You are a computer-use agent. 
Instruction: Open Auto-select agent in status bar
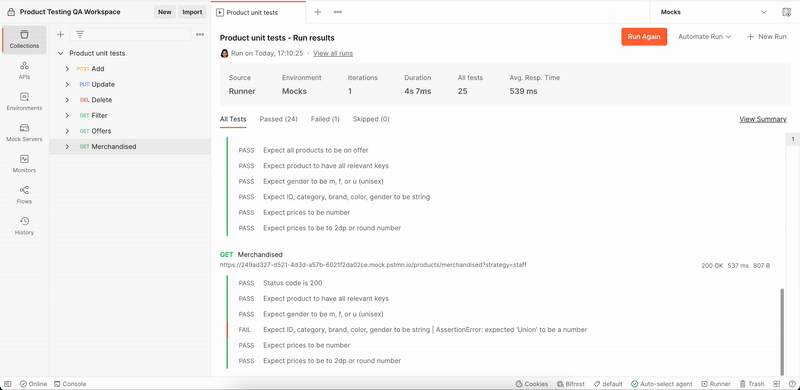tap(662, 384)
